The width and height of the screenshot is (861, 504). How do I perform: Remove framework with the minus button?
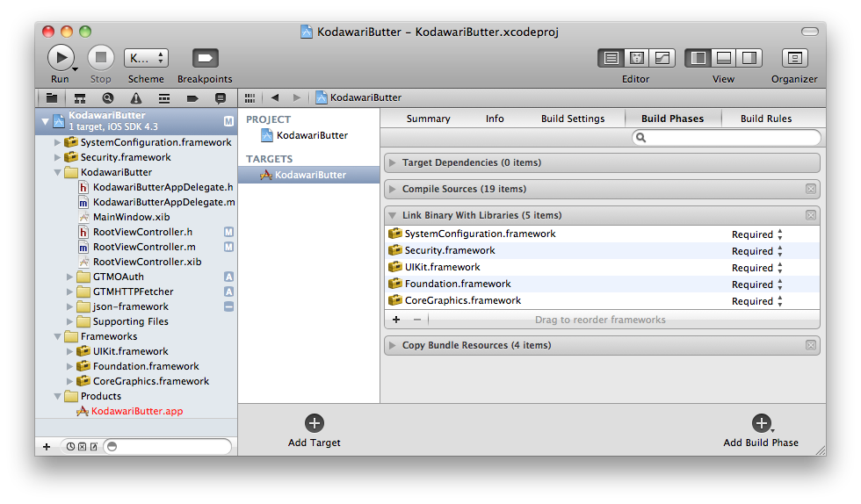coord(417,320)
